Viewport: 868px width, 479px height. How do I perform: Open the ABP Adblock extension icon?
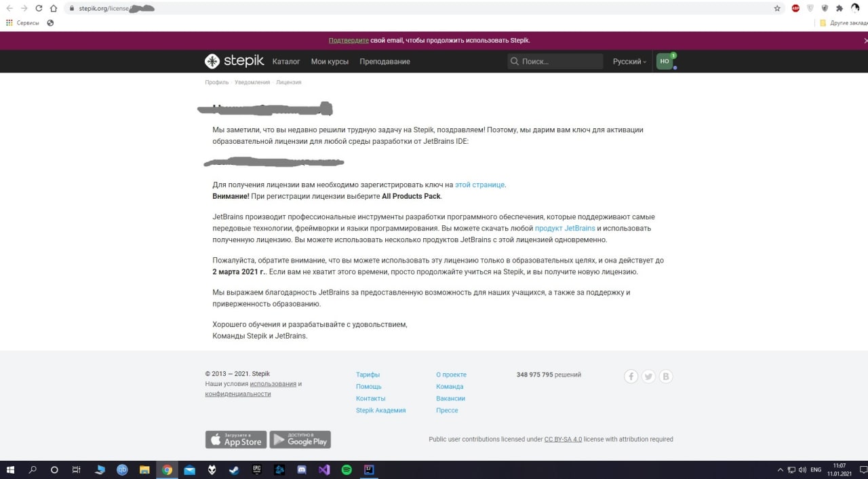click(795, 8)
